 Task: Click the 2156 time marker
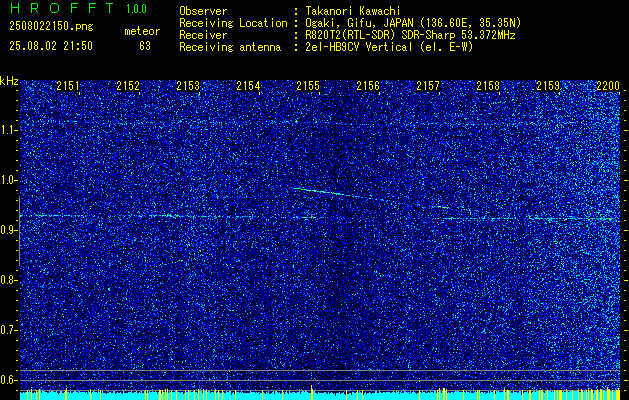coord(368,86)
